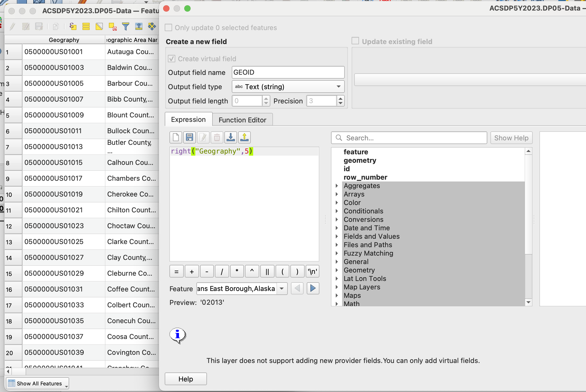
Task: Switch to the Function Editor tab
Action: point(242,120)
